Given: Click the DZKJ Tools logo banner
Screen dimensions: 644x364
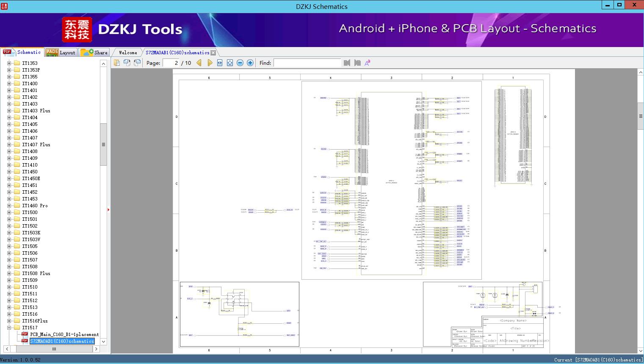Looking at the screenshot, I should pyautogui.click(x=122, y=30).
